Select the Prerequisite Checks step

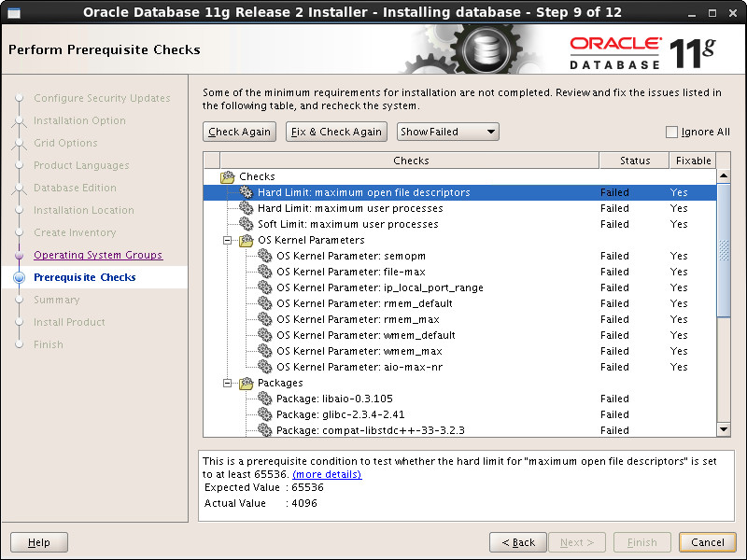click(85, 277)
